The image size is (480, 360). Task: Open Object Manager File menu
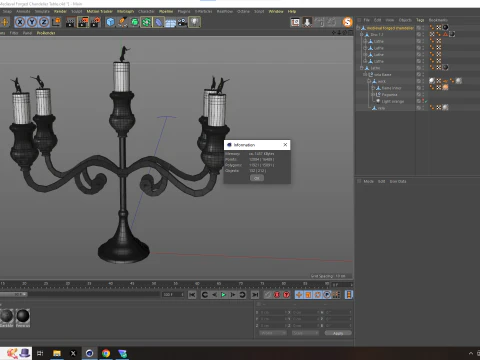point(367,20)
